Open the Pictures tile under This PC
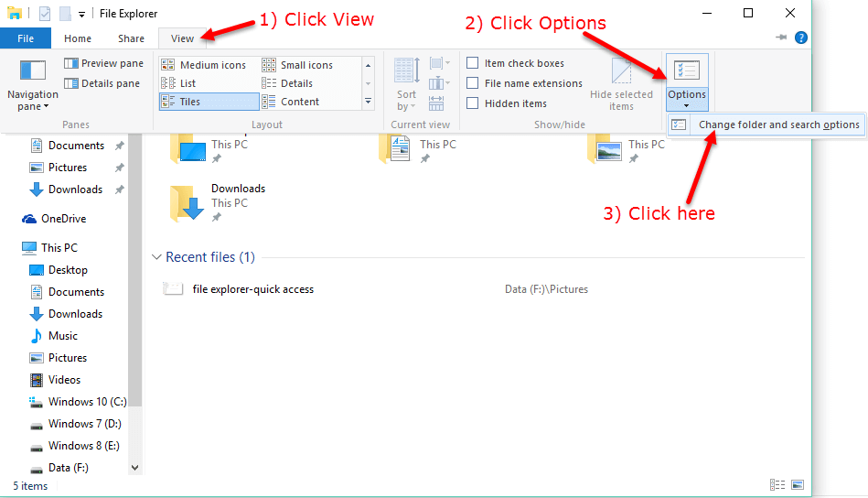This screenshot has width=868, height=498. click(626, 148)
